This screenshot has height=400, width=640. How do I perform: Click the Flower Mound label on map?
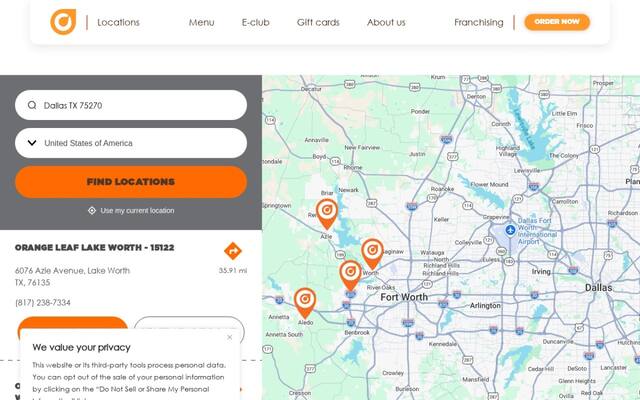pyautogui.click(x=489, y=184)
